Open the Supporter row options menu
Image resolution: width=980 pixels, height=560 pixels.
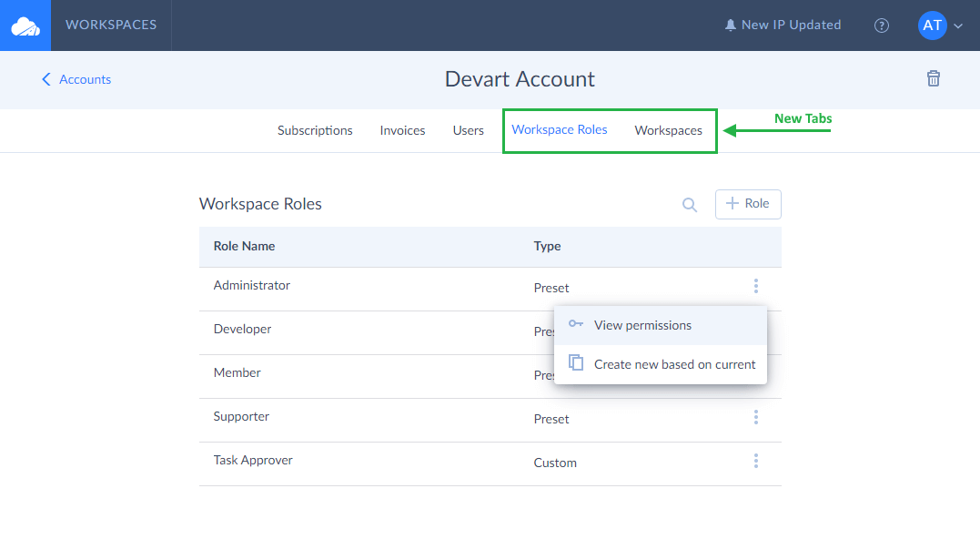pos(755,417)
